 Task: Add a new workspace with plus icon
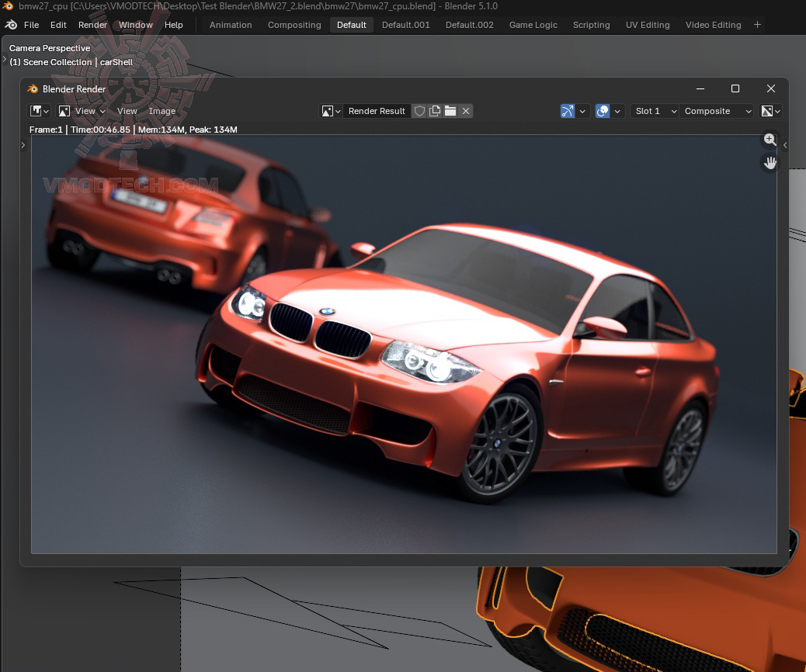point(757,25)
